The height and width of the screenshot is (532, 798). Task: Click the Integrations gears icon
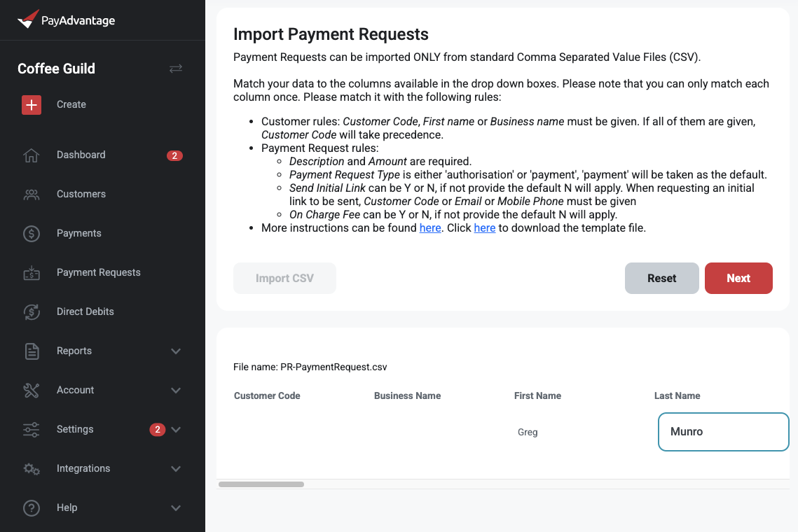coord(32,469)
